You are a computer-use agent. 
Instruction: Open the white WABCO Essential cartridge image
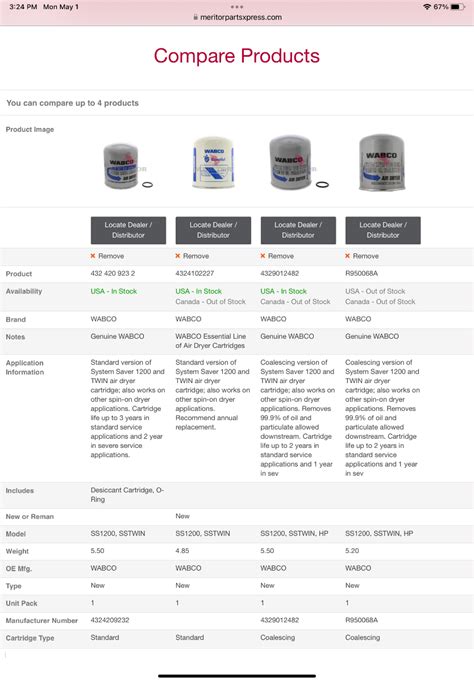tap(214, 162)
